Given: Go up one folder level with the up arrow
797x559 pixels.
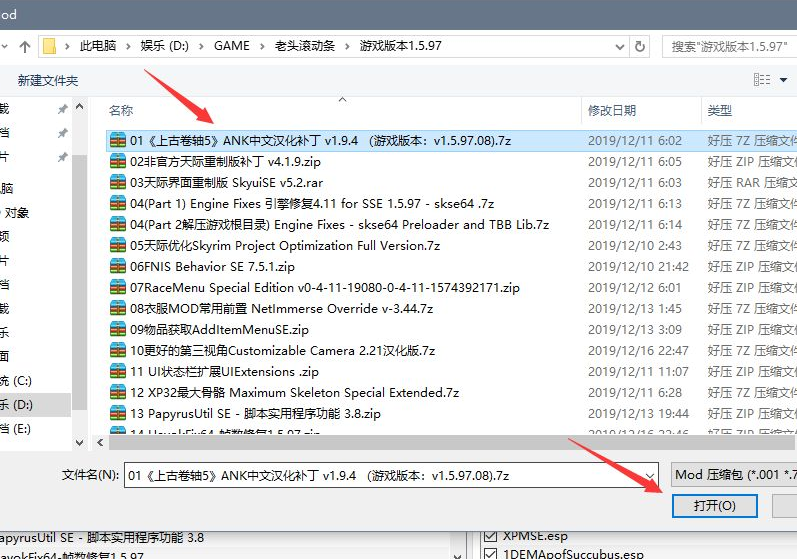Looking at the screenshot, I should coord(24,46).
